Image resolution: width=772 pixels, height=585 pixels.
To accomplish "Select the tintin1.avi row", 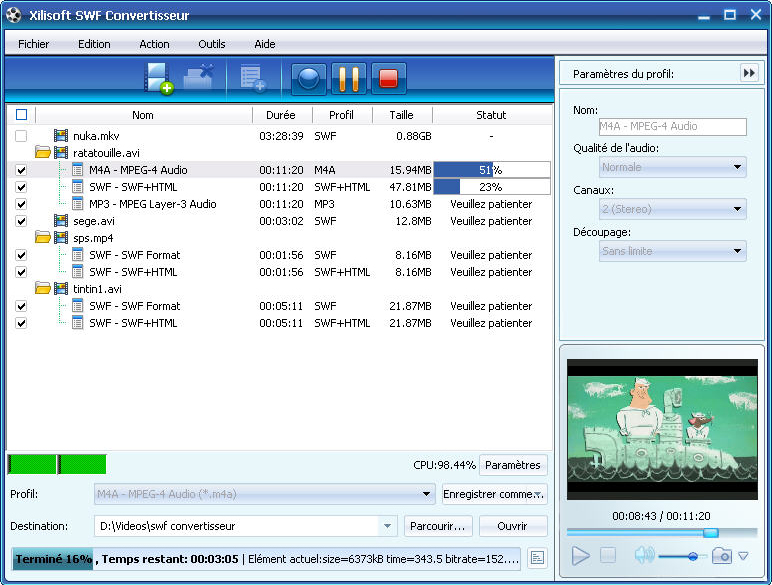I will pos(279,289).
